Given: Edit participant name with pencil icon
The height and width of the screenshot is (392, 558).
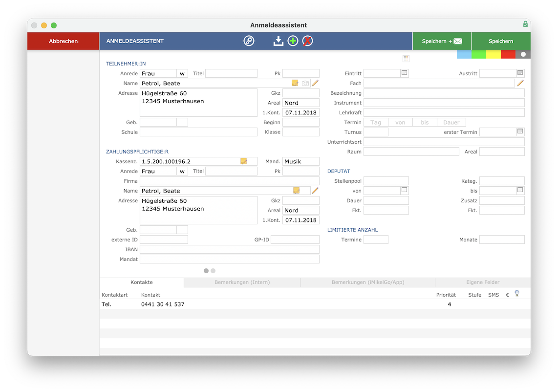Looking at the screenshot, I should [x=315, y=83].
